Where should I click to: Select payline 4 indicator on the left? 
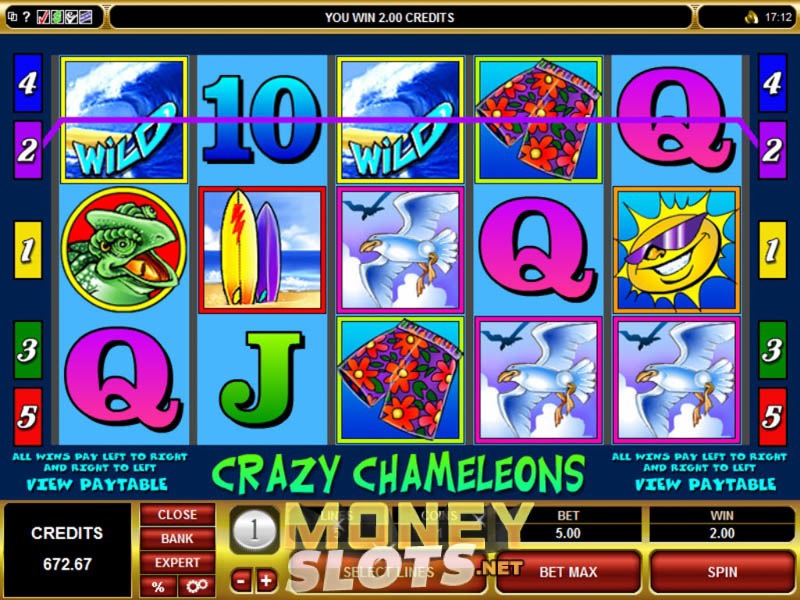pyautogui.click(x=28, y=83)
